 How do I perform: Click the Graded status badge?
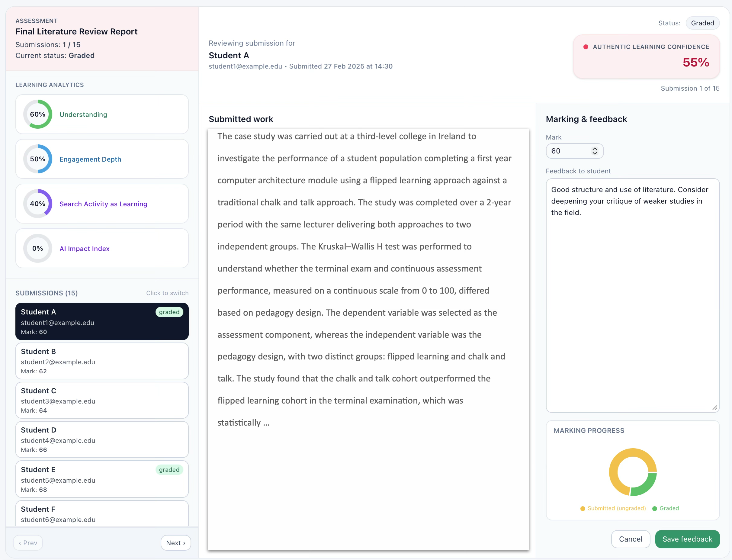click(702, 23)
